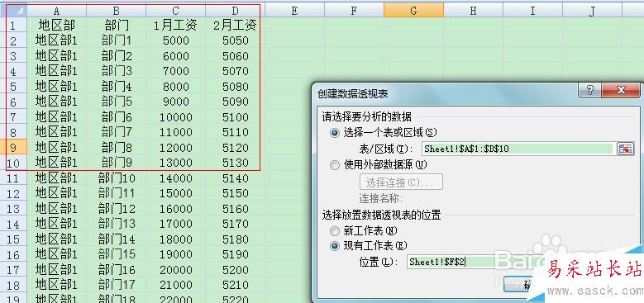The width and height of the screenshot is (644, 303).
Task: Click the '2月工资' header cell
Action: pos(236,26)
